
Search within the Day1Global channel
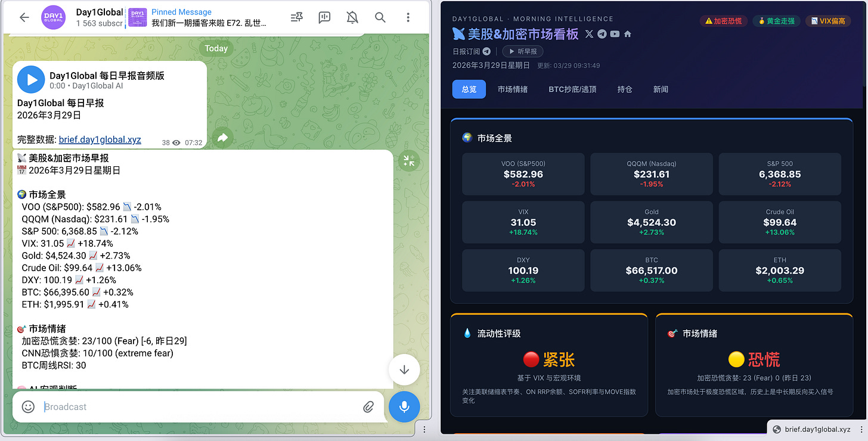pyautogui.click(x=380, y=17)
